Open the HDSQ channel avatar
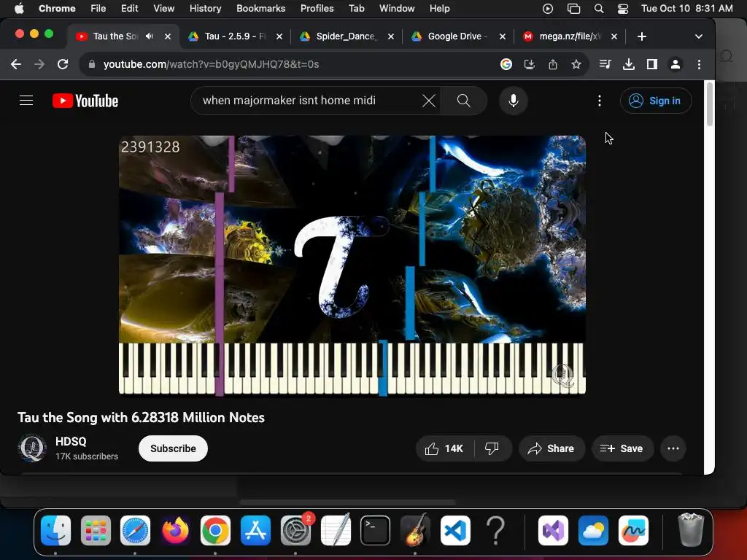Screen dimensions: 747x560 [x=32, y=448]
